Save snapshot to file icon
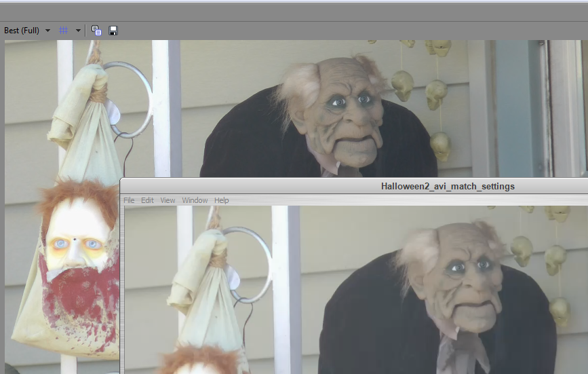Screen dimensions: 588x374 pos(113,31)
